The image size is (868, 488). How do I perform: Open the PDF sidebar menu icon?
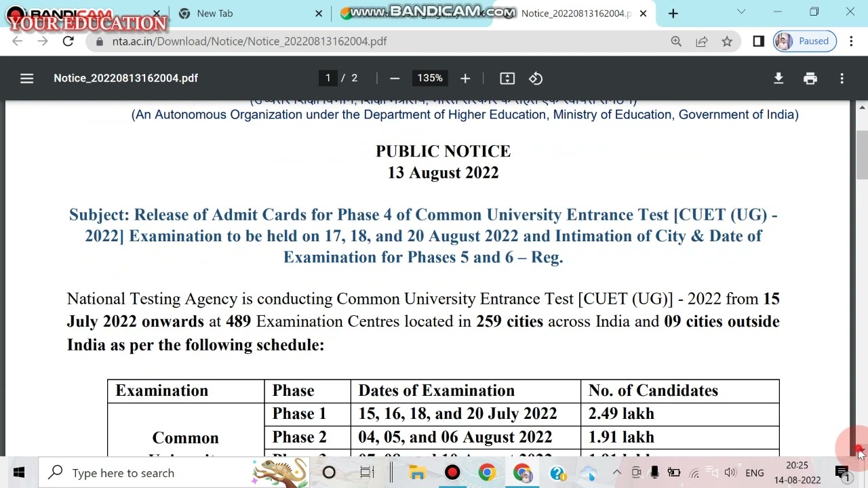26,79
